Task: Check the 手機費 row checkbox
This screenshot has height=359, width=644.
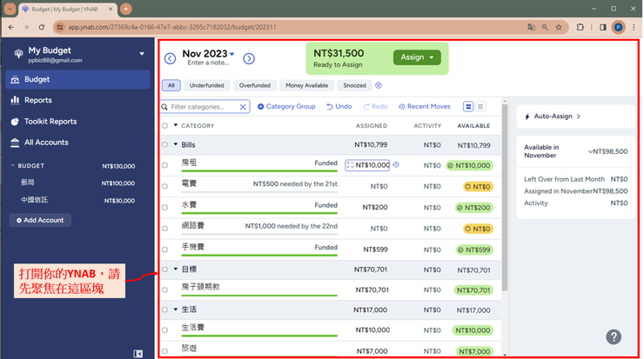Action: (x=165, y=249)
